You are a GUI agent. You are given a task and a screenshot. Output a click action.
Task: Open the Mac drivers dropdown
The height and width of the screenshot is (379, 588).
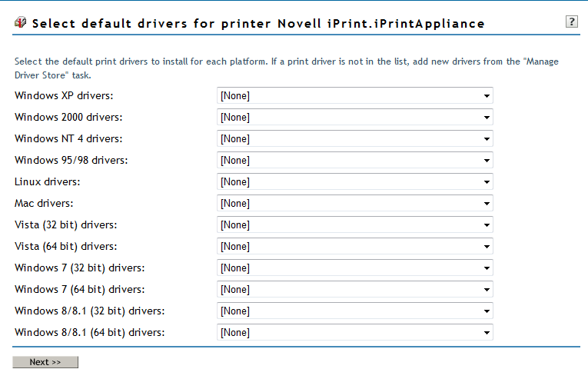[x=354, y=204]
